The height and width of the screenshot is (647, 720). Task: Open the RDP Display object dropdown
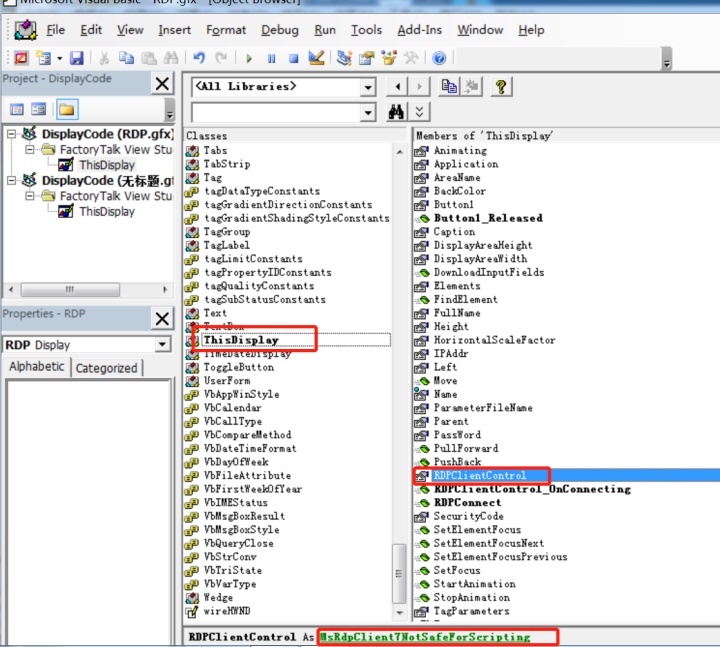(162, 344)
